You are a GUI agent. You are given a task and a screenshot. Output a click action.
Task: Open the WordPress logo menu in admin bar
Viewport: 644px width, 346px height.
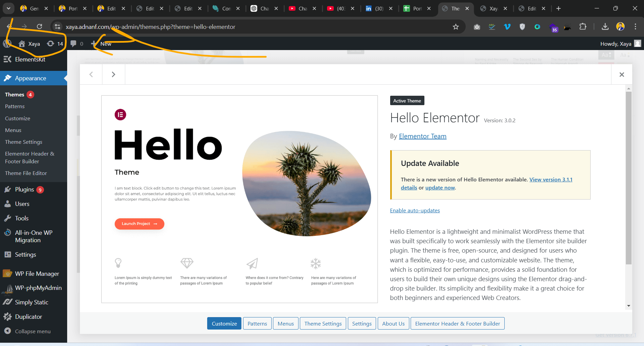7,44
